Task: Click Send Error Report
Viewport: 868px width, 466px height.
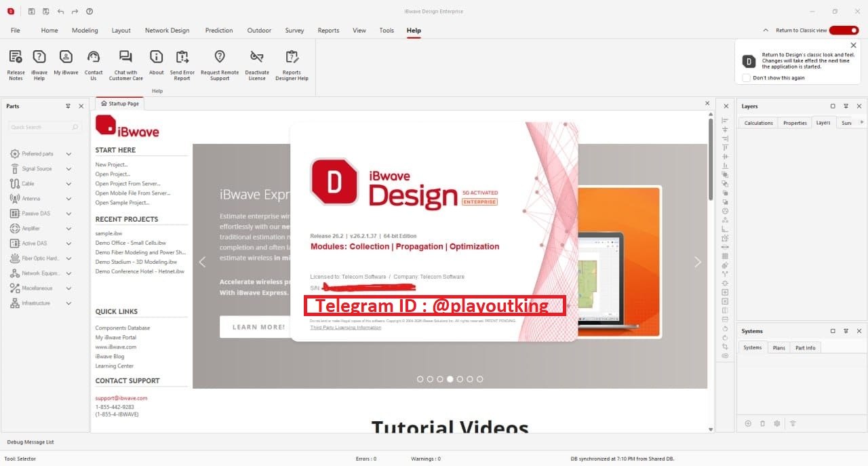Action: 182,65
